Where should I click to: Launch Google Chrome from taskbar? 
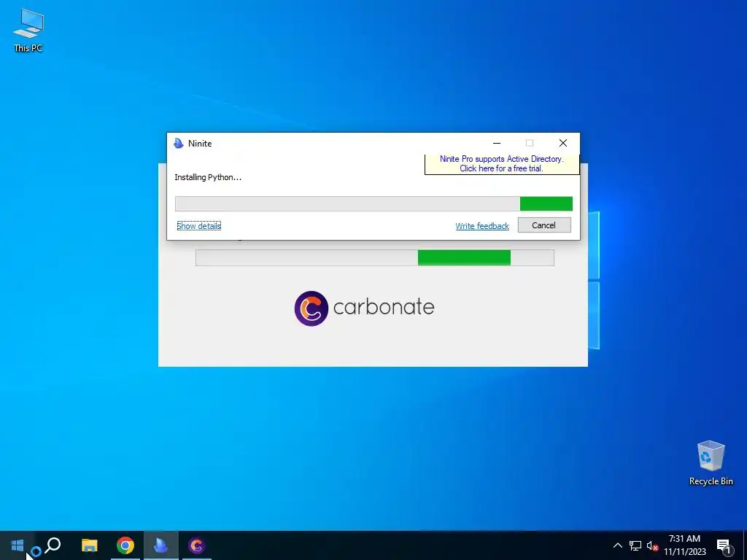(x=125, y=545)
